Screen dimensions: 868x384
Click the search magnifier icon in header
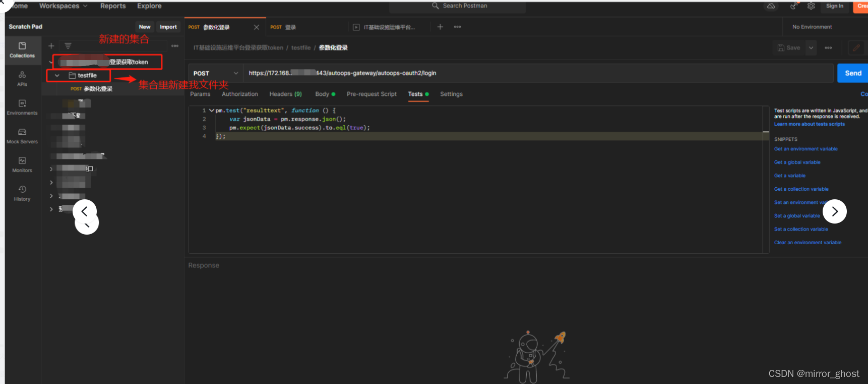click(436, 6)
